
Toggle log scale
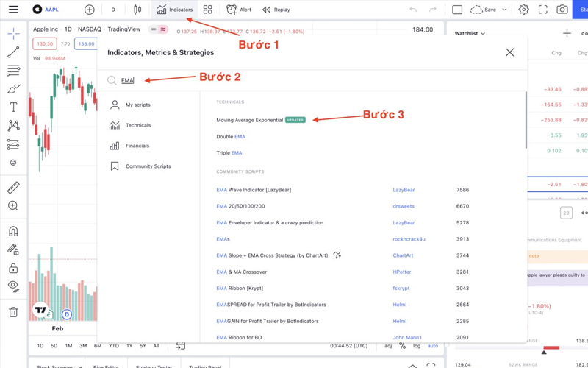[417, 346]
